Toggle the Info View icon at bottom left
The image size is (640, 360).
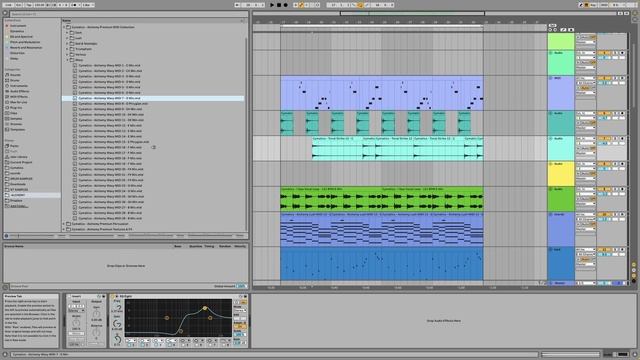(x=5, y=355)
